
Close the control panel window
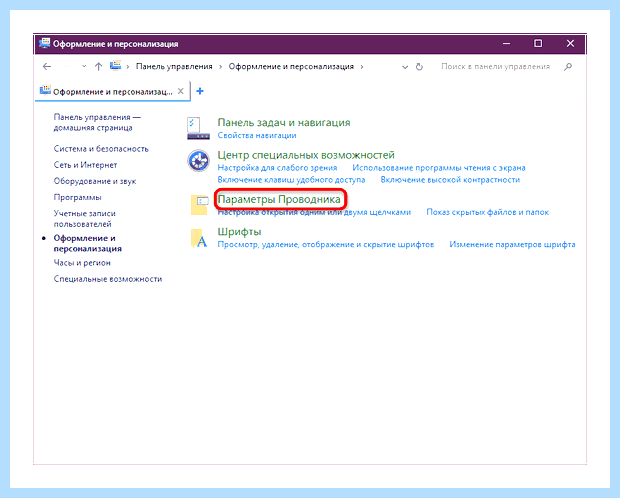(570, 44)
